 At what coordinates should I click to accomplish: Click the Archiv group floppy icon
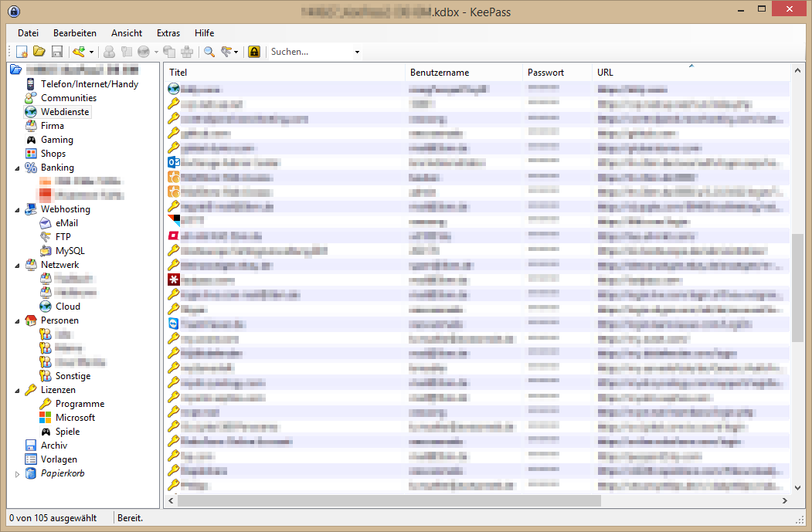coord(31,446)
